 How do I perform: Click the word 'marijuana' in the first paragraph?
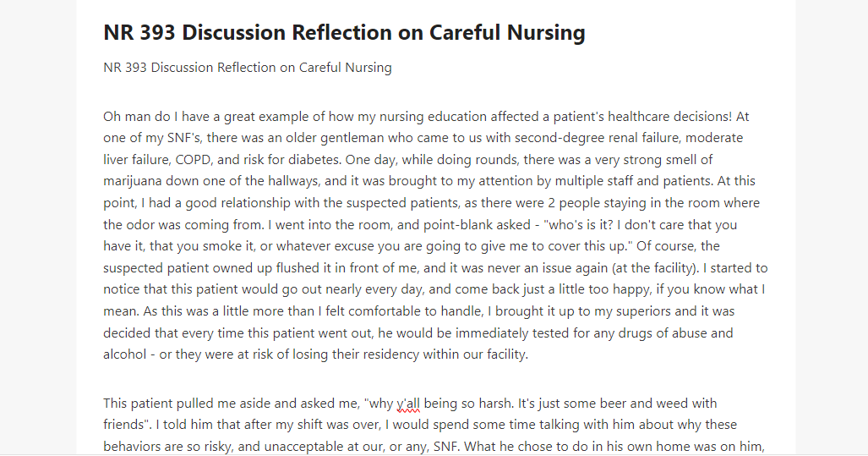pos(133,181)
